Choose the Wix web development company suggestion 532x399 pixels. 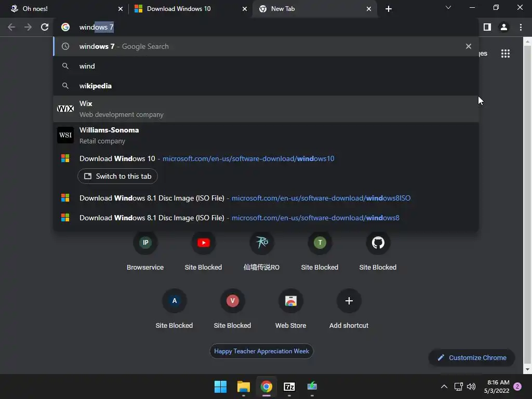[x=266, y=109]
